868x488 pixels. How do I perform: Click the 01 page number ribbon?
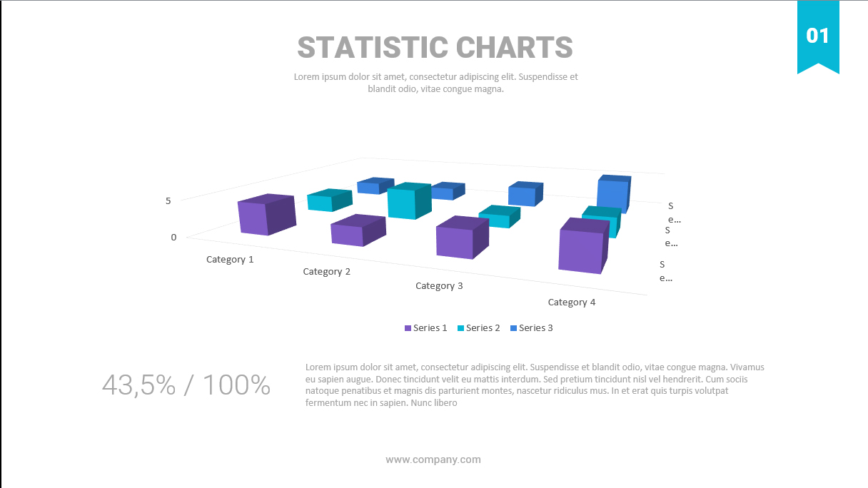(818, 36)
